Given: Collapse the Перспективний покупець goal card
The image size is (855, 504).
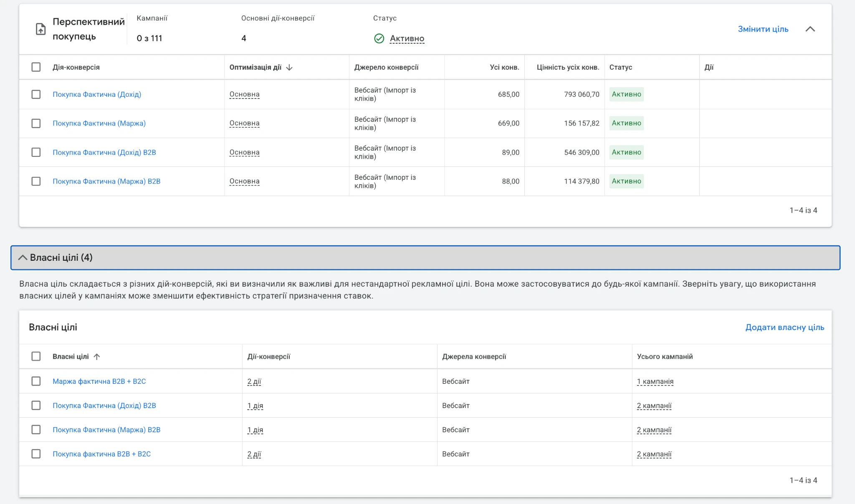Looking at the screenshot, I should [x=810, y=29].
